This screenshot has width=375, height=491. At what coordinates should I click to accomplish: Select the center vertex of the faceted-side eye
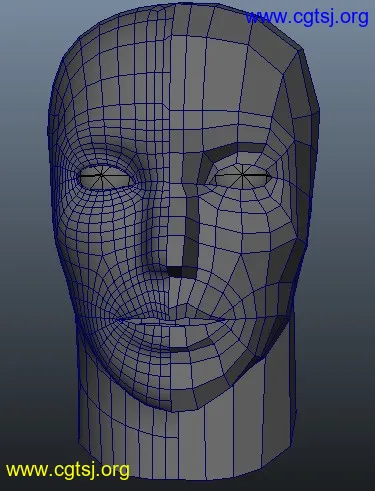242,174
